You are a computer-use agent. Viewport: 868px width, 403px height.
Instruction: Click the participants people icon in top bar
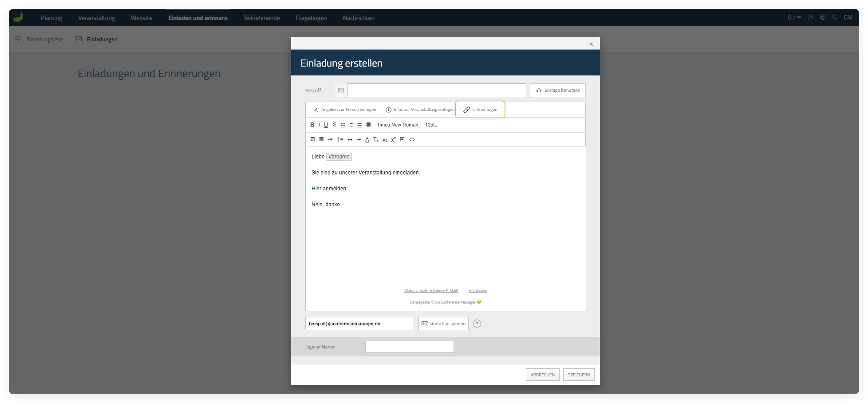(811, 17)
